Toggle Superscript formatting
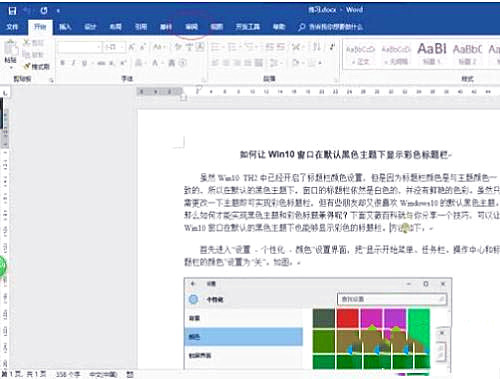The width and height of the screenshot is (500, 379). point(123,63)
